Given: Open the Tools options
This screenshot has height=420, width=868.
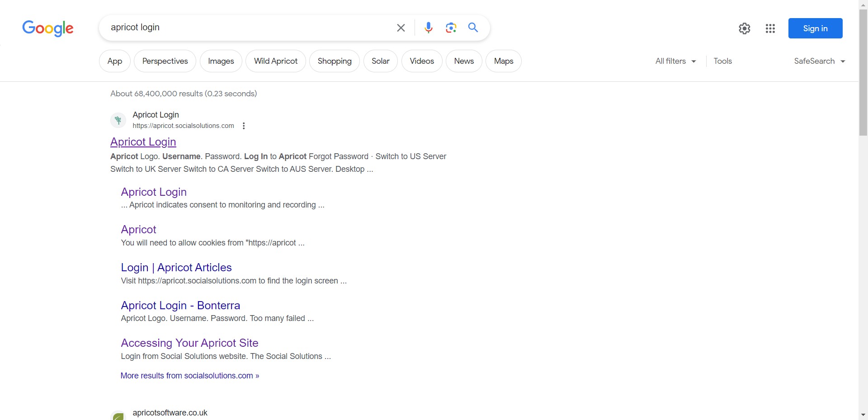Looking at the screenshot, I should 722,61.
